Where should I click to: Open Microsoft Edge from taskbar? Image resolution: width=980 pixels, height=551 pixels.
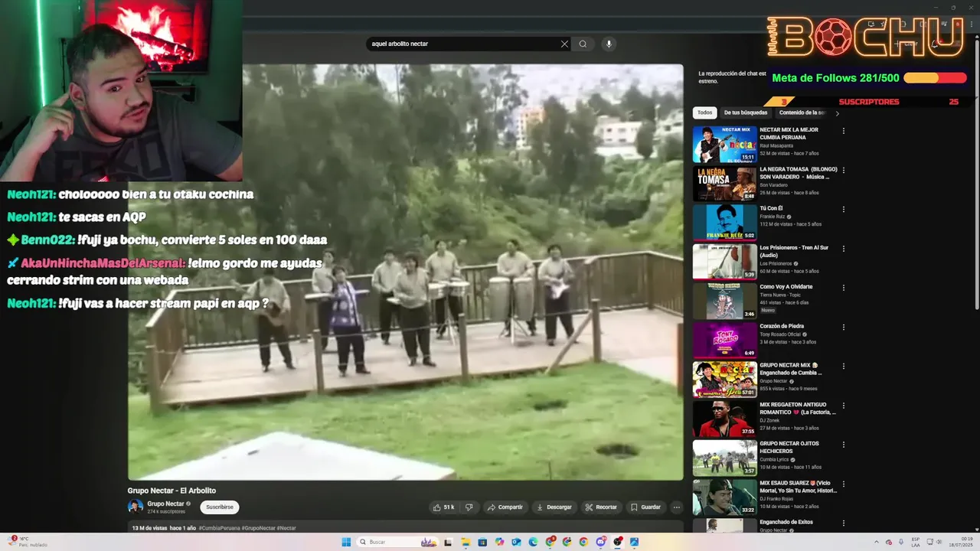533,542
